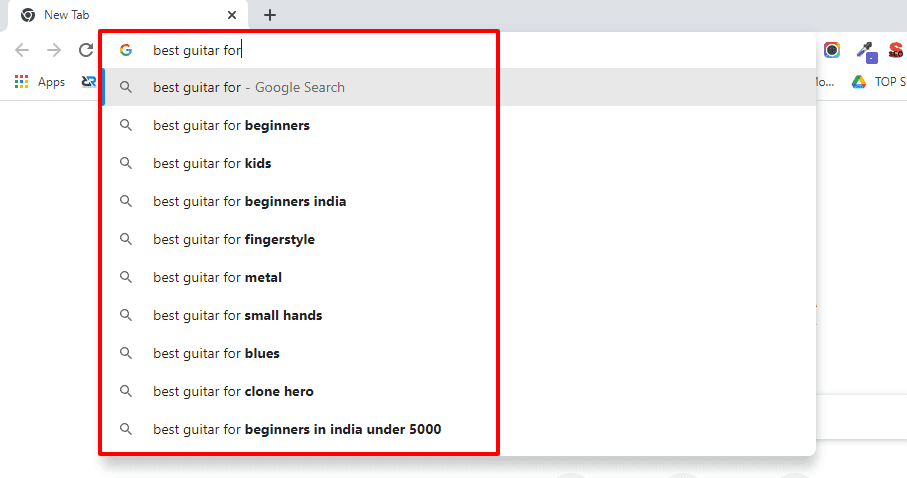Click the address bar containing 'best guitar for'
The width and height of the screenshot is (907, 478).
click(400, 50)
